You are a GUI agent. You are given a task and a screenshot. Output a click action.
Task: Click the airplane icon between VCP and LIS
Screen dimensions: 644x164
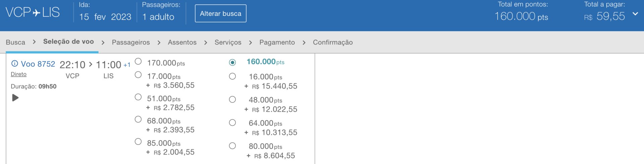click(36, 13)
